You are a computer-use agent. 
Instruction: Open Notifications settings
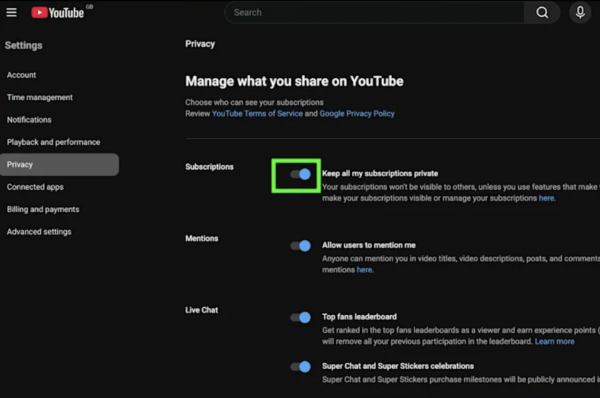tap(29, 120)
